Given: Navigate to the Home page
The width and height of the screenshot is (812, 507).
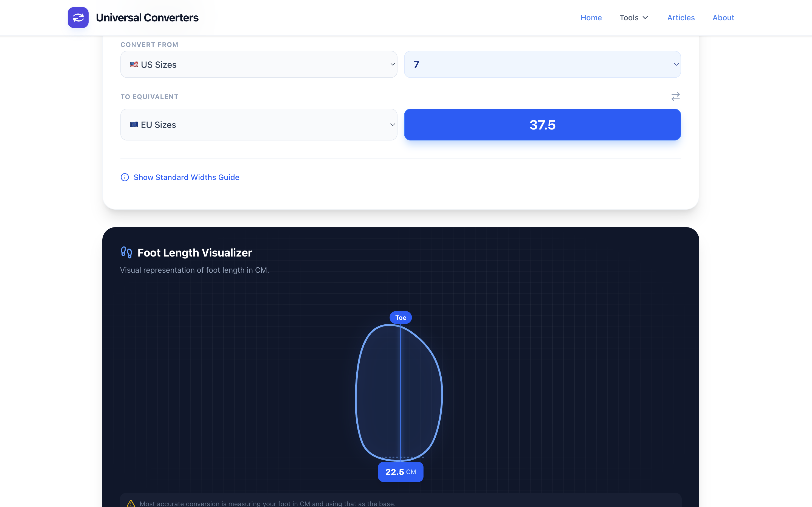Looking at the screenshot, I should point(591,18).
